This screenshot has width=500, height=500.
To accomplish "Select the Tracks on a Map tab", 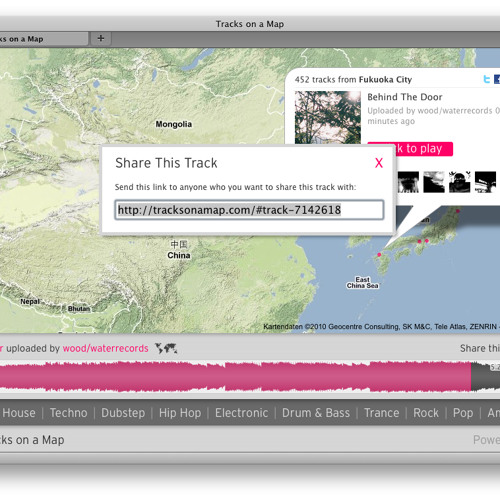I will [43, 39].
